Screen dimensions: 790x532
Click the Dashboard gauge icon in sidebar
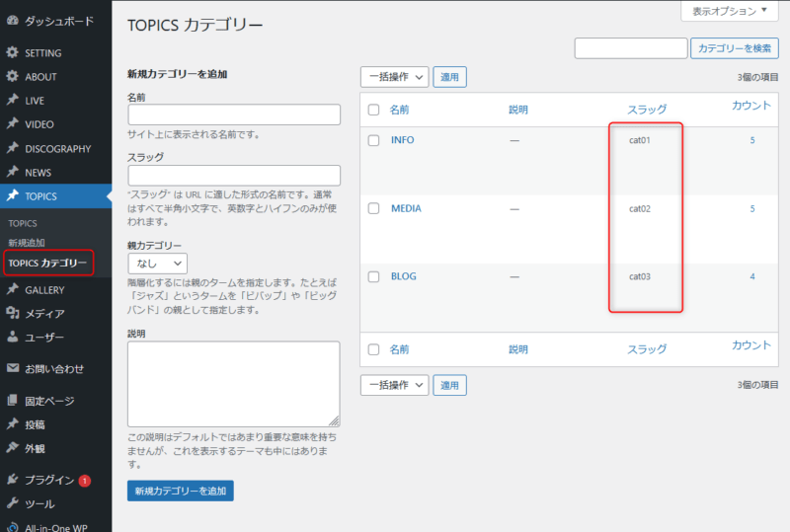pos(12,21)
